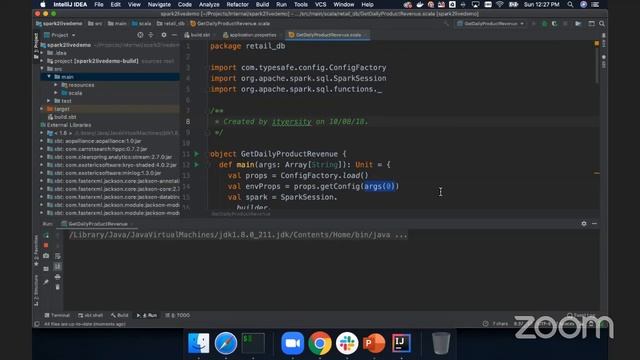The image size is (640, 360).
Task: Open the sbt shell tool window
Action: pyautogui.click(x=91, y=315)
